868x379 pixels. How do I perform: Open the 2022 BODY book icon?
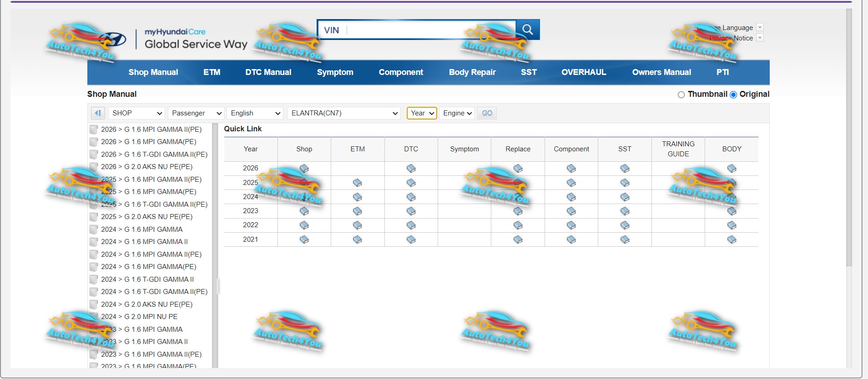pyautogui.click(x=732, y=225)
